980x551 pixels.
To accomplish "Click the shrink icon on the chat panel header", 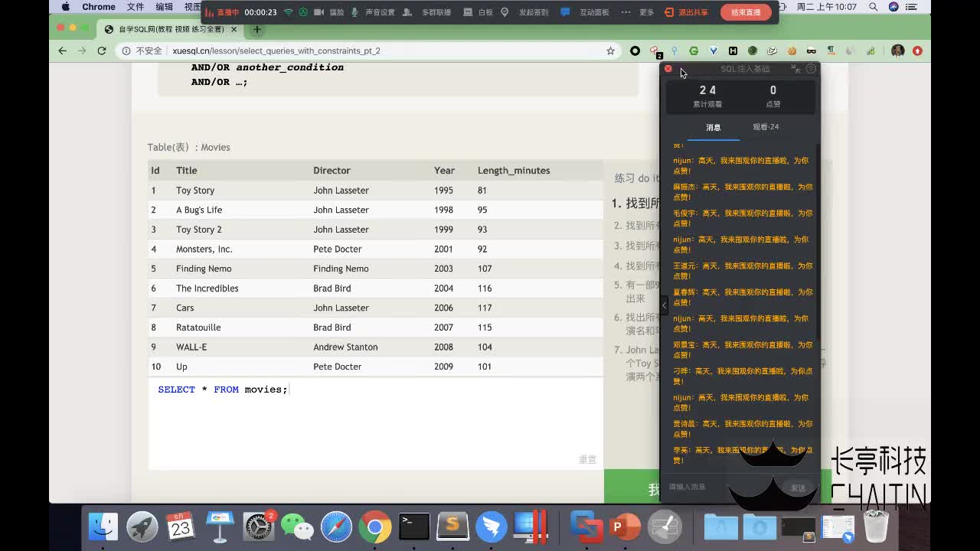I will pos(795,69).
